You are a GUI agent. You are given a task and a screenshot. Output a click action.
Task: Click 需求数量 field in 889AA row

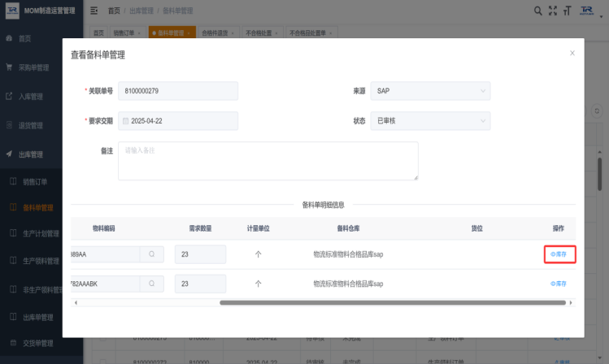point(200,254)
